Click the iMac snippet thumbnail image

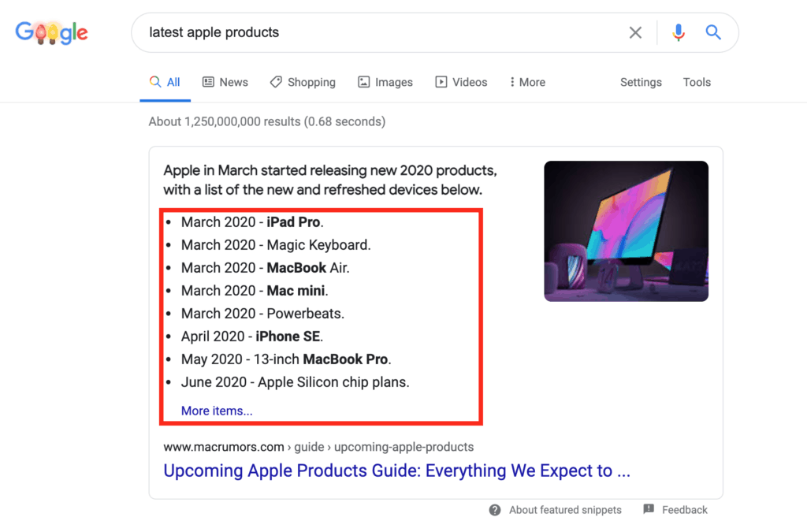click(626, 231)
